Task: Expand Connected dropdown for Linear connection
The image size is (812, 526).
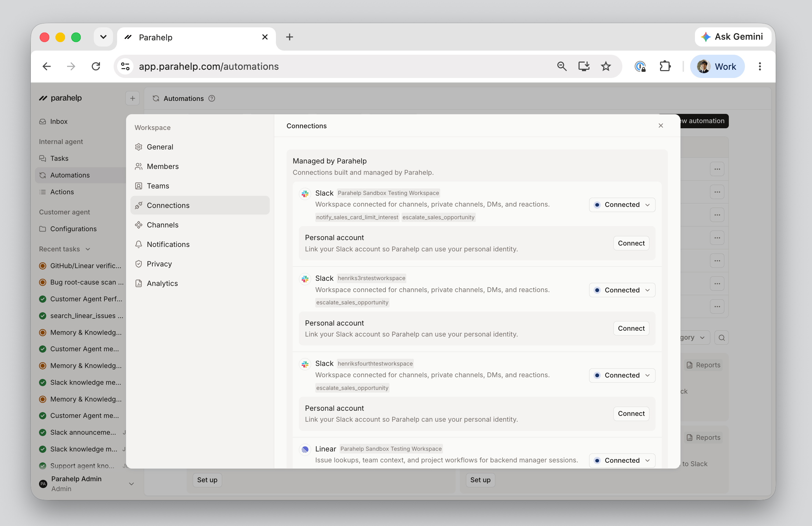Action: pyautogui.click(x=622, y=460)
